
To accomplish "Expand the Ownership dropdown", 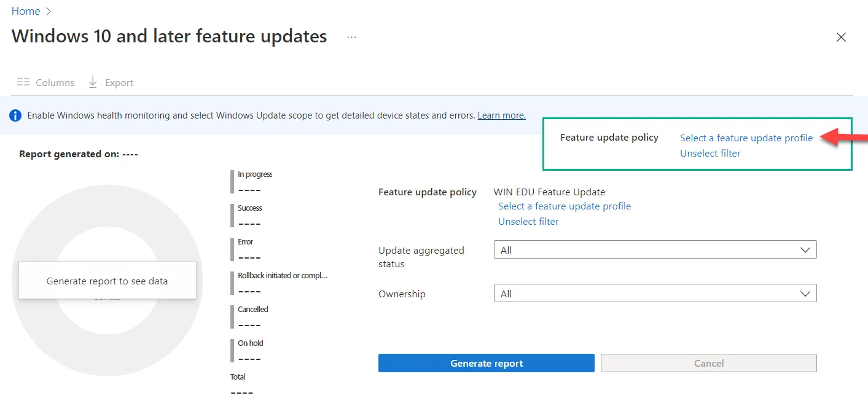I will coord(655,294).
